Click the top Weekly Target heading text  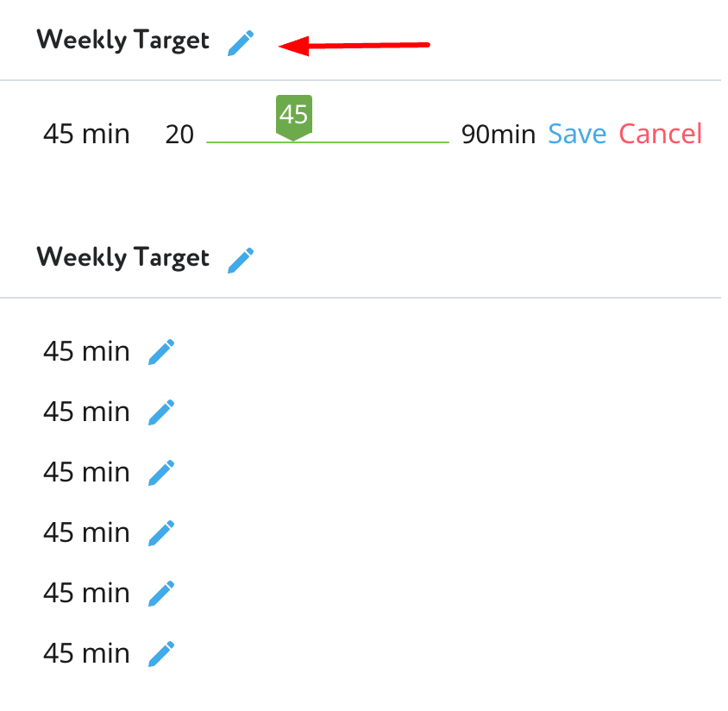122,41
